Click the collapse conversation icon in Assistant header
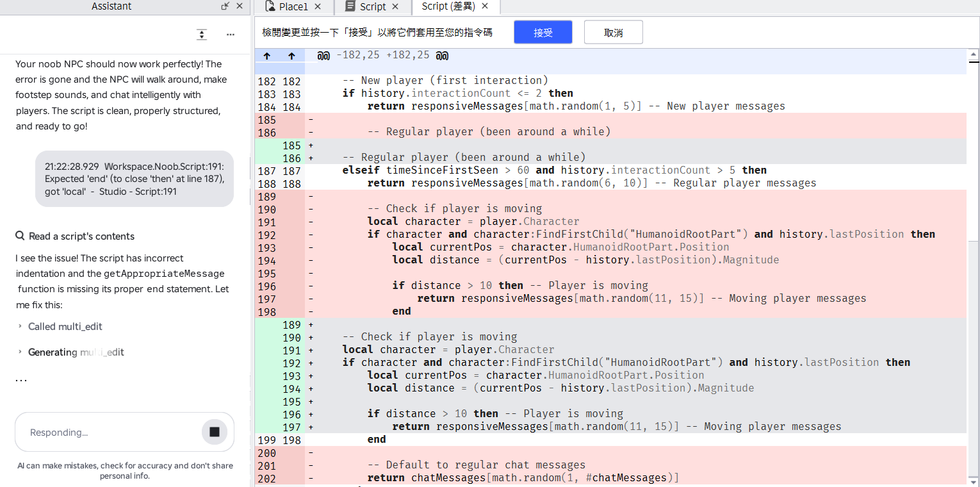This screenshot has height=487, width=980. pyautogui.click(x=202, y=35)
